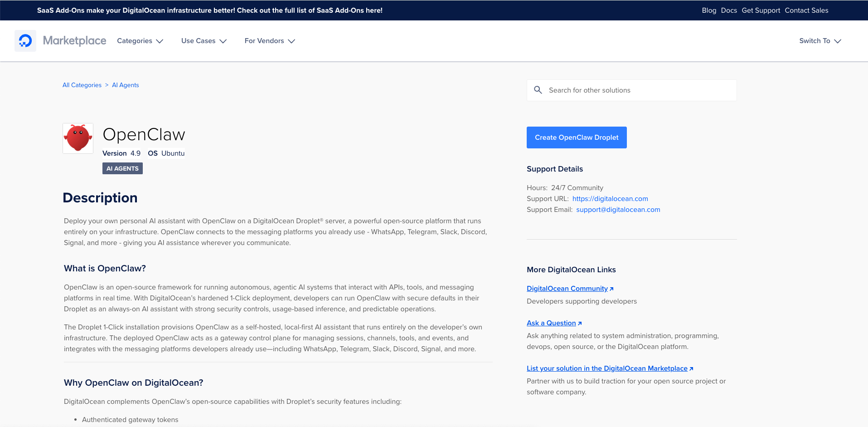Click Authenticated gateway tokens bullet item
The width and height of the screenshot is (868, 427).
coord(130,420)
